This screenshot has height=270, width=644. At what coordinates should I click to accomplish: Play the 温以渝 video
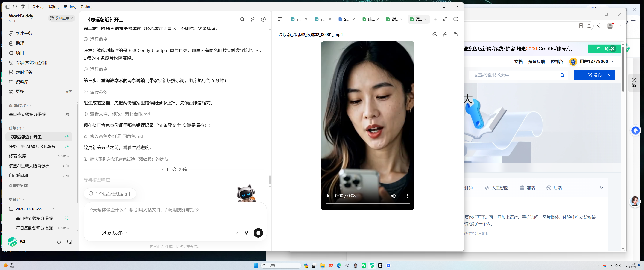coord(328,196)
